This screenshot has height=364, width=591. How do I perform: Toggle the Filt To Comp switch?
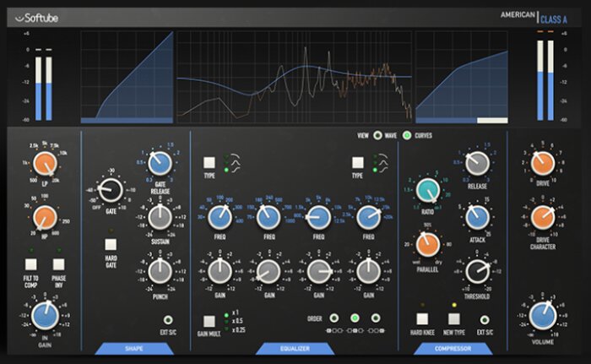31,264
